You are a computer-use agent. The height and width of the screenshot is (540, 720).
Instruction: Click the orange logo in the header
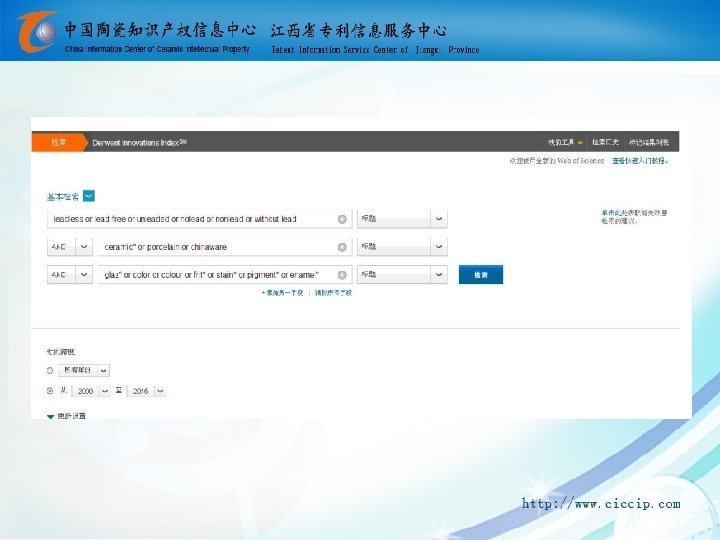[37, 31]
